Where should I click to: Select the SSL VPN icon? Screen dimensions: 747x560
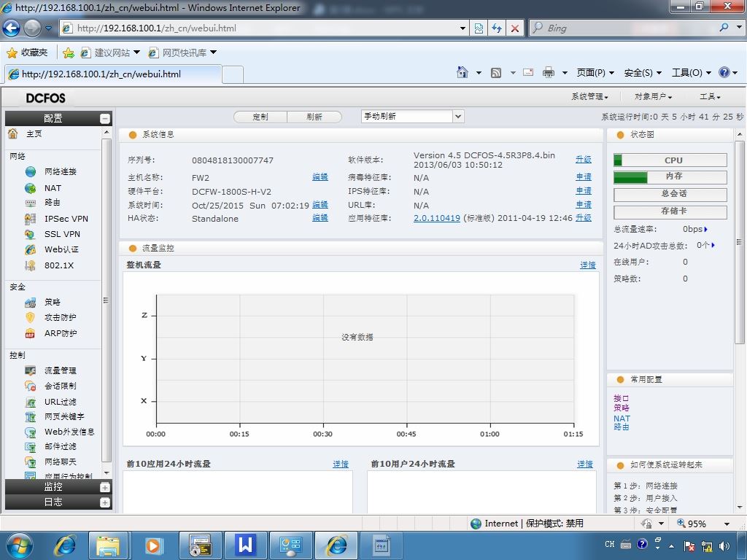(x=31, y=234)
